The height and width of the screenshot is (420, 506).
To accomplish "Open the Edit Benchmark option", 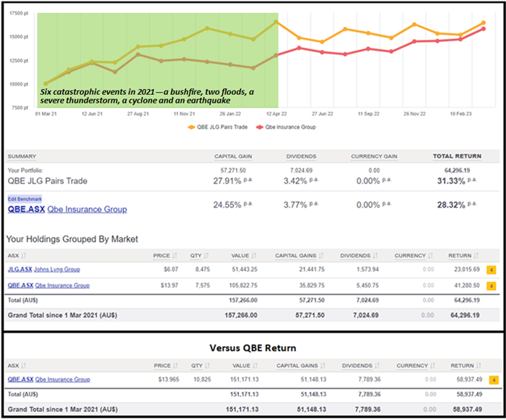I will [25, 198].
